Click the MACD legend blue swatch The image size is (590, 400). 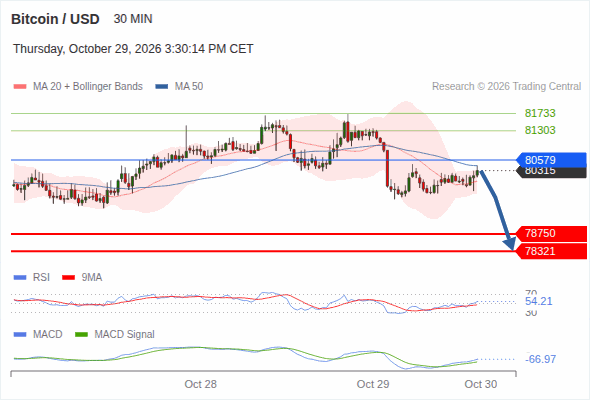click(20, 335)
